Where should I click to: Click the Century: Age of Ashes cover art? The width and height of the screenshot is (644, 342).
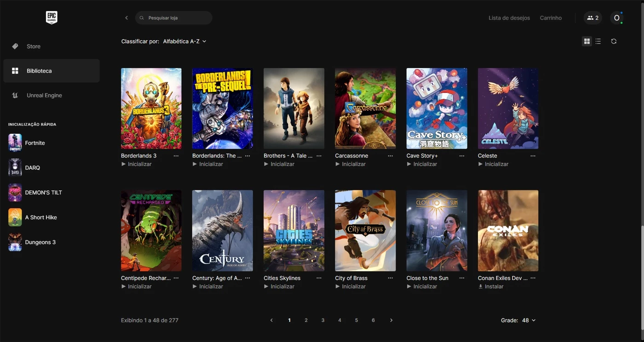click(223, 231)
